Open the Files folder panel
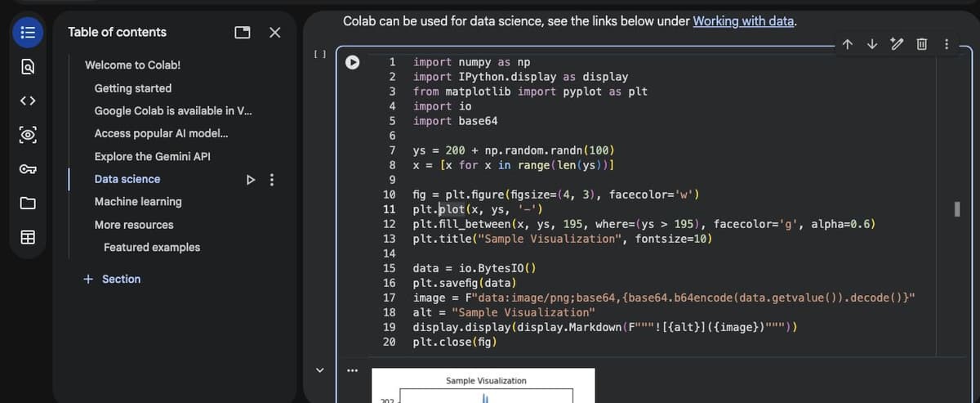Viewport: 980px width, 403px height. point(26,203)
